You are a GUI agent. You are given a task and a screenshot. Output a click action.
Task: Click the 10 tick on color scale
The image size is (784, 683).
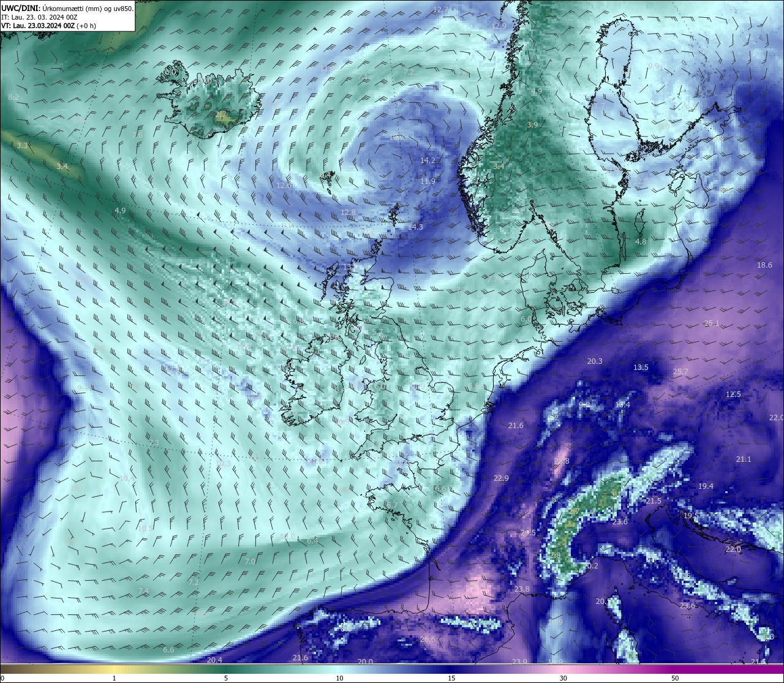[x=339, y=678]
